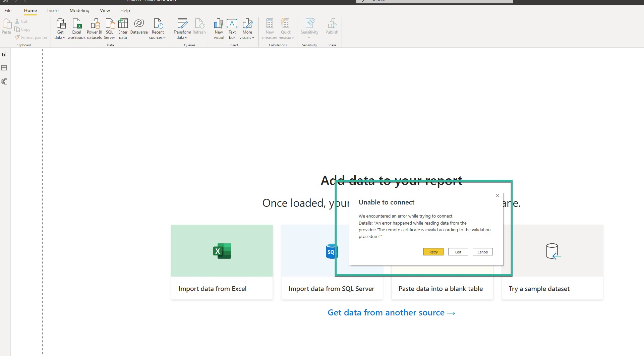
Task: Click the Refresh button in ribbon
Action: pos(199,27)
